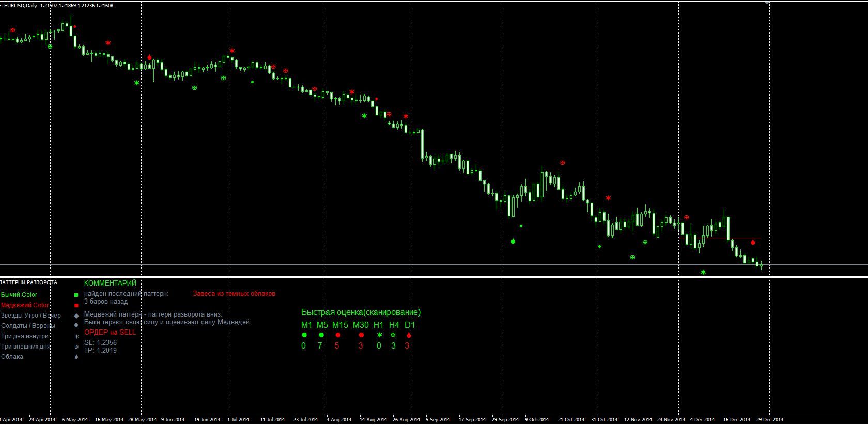The image size is (868, 425).
Task: Click the green square Bullish Color marker
Action: 76,295
